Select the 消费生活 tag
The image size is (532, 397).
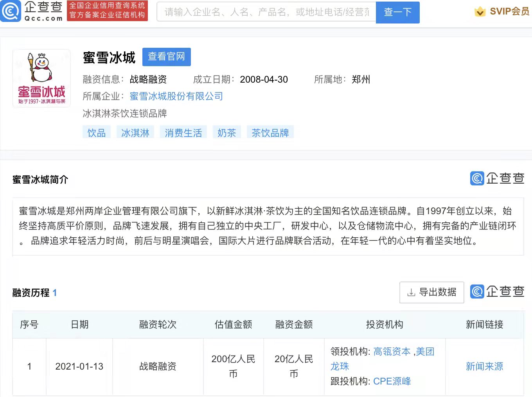click(183, 133)
